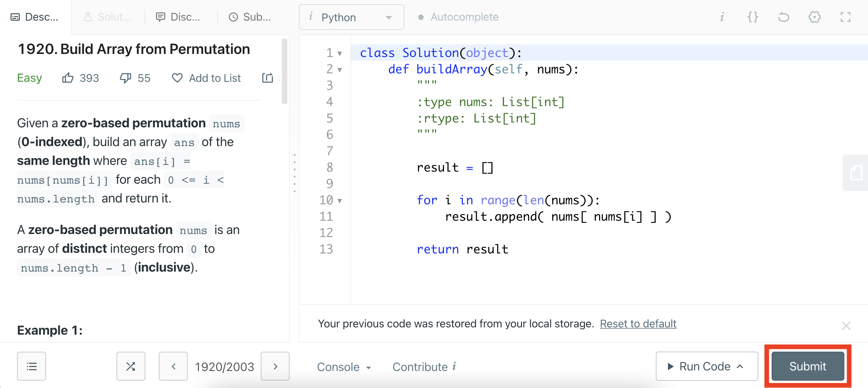Open the Python language dropdown
The width and height of the screenshot is (868, 388).
351,17
